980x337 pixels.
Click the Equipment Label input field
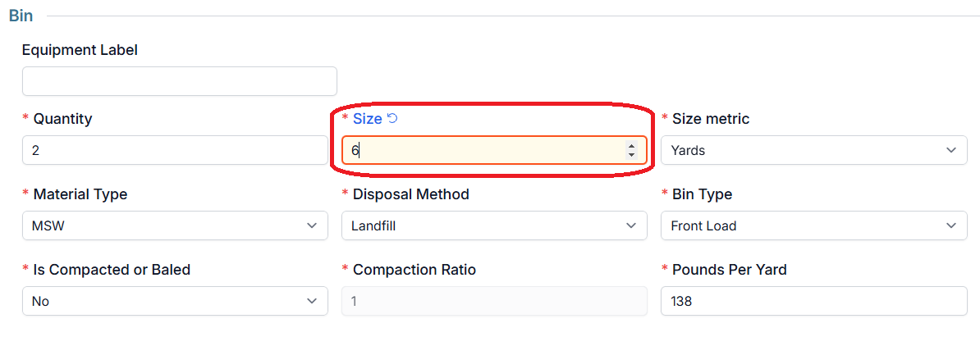click(180, 81)
